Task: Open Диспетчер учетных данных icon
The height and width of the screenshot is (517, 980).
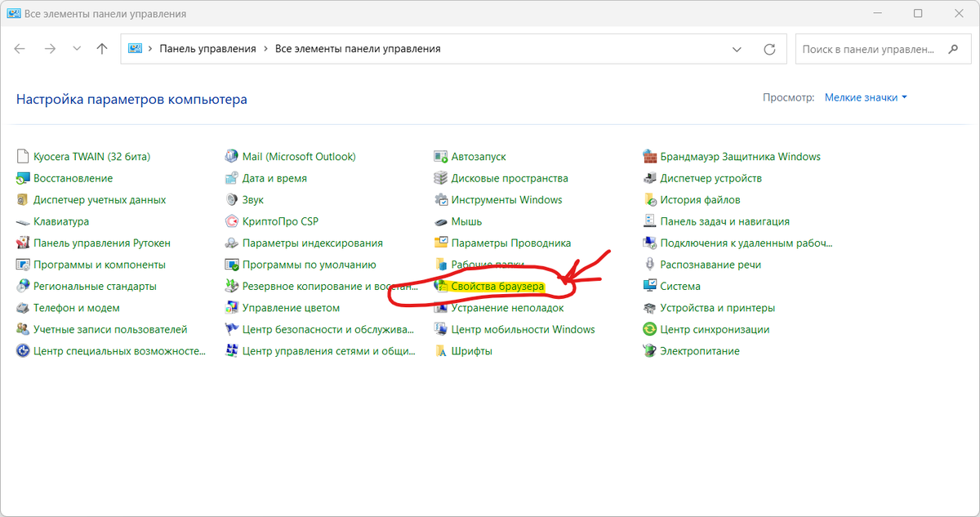Action: click(23, 199)
